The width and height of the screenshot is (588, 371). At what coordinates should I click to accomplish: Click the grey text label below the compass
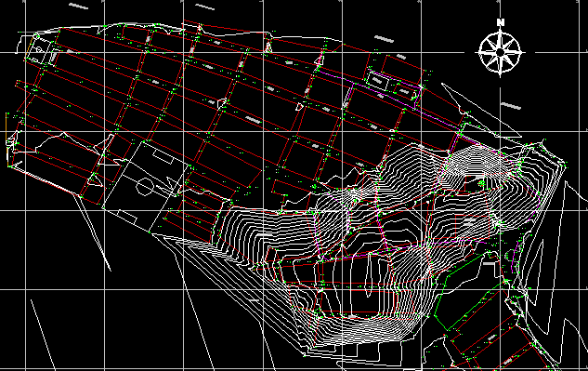pyautogui.click(x=511, y=106)
